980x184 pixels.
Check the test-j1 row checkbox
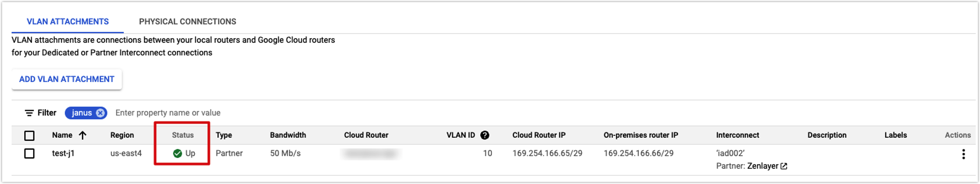pos(29,153)
